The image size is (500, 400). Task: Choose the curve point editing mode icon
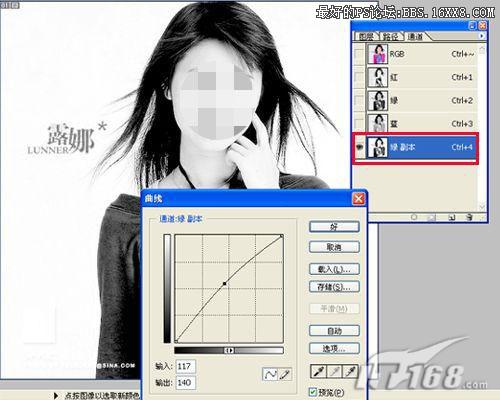[x=270, y=374]
